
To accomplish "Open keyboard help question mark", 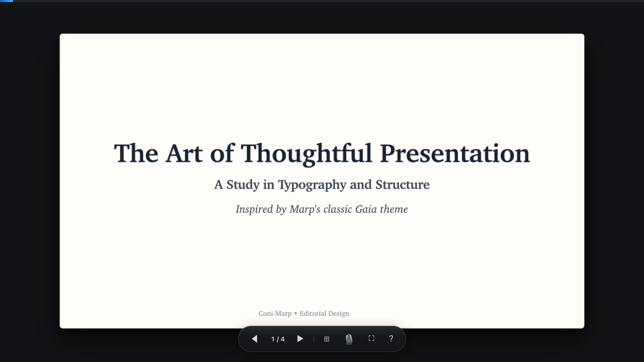I will 391,339.
